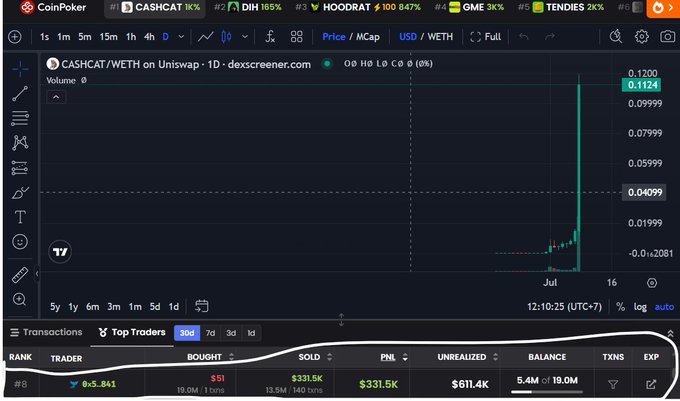The image size is (680, 401).
Task: Select the trend line drawing tool
Action: 20,94
